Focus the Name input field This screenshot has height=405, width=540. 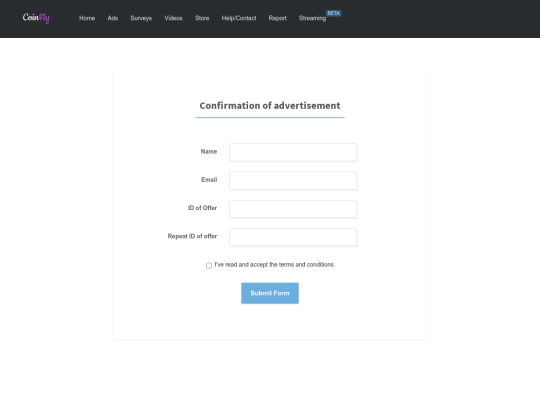coord(293,152)
